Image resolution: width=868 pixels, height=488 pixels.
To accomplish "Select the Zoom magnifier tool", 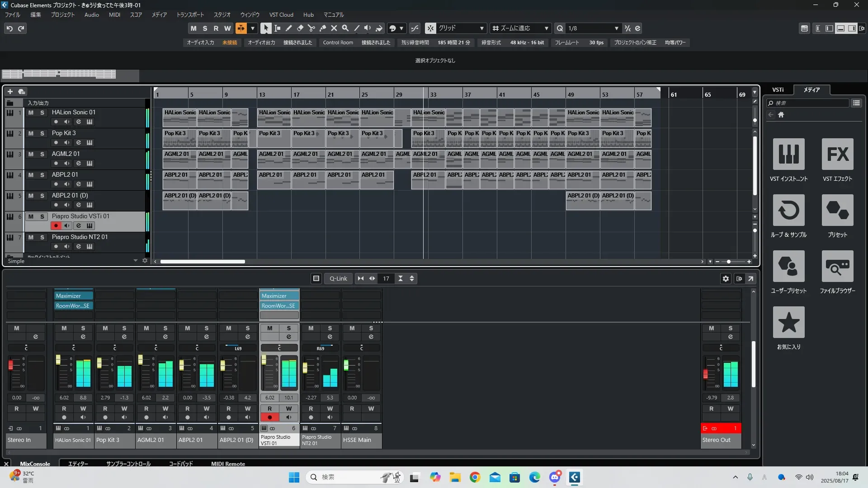I will tap(345, 28).
